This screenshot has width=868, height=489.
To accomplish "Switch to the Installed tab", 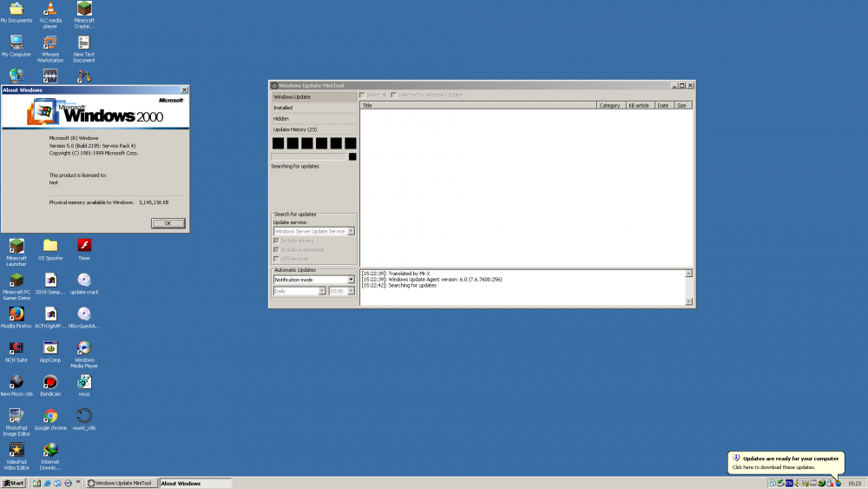I will [x=314, y=108].
